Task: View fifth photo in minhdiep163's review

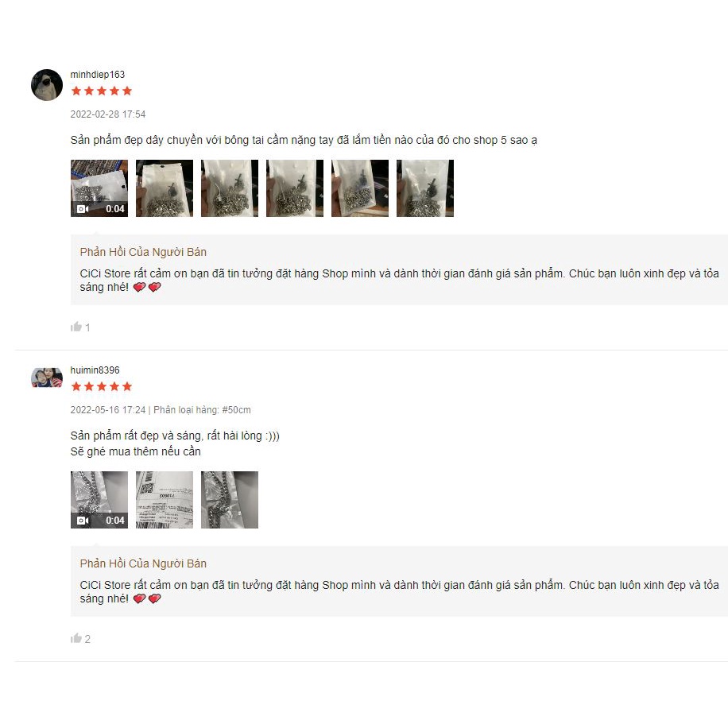Action: coord(360,188)
